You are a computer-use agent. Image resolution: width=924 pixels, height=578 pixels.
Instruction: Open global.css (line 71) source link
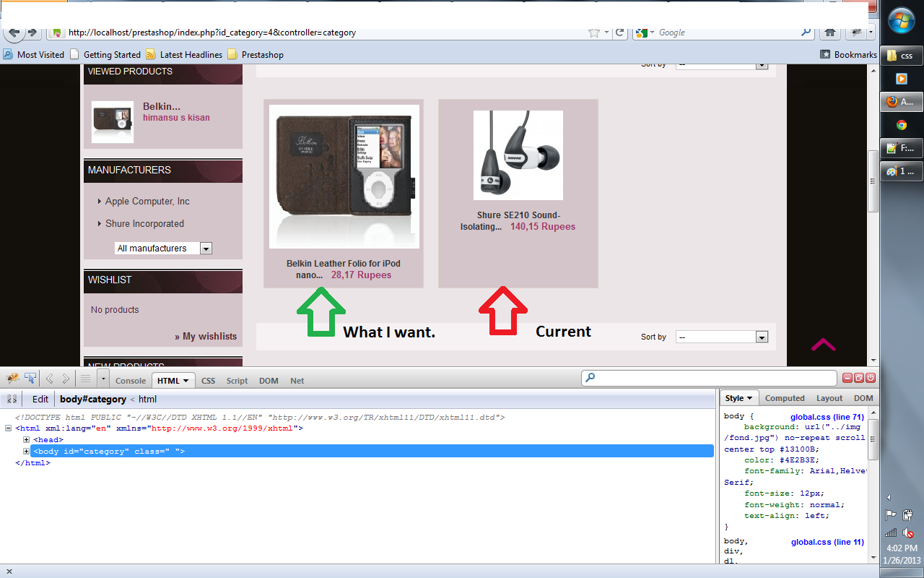(x=827, y=417)
